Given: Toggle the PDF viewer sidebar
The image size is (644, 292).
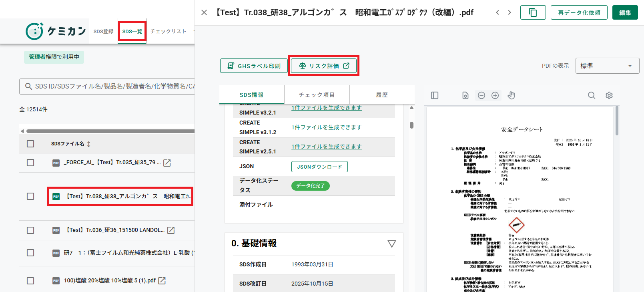Looking at the screenshot, I should 435,95.
